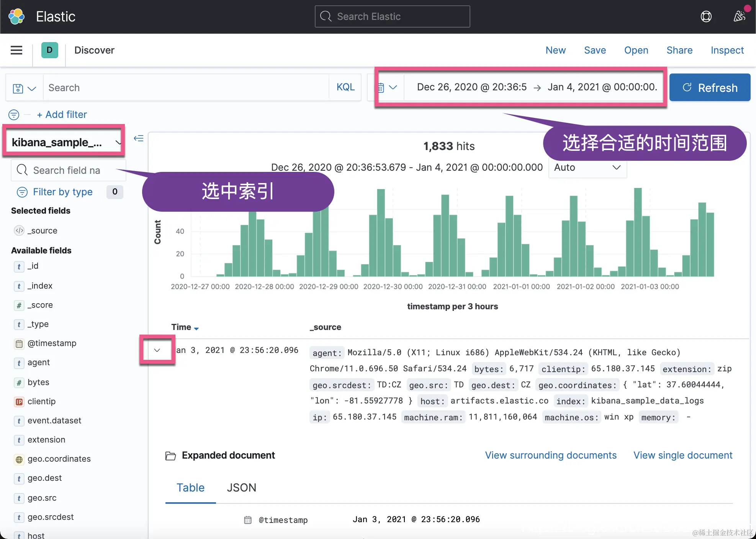Click Inspect in the top menu
The image size is (756, 539).
(727, 50)
